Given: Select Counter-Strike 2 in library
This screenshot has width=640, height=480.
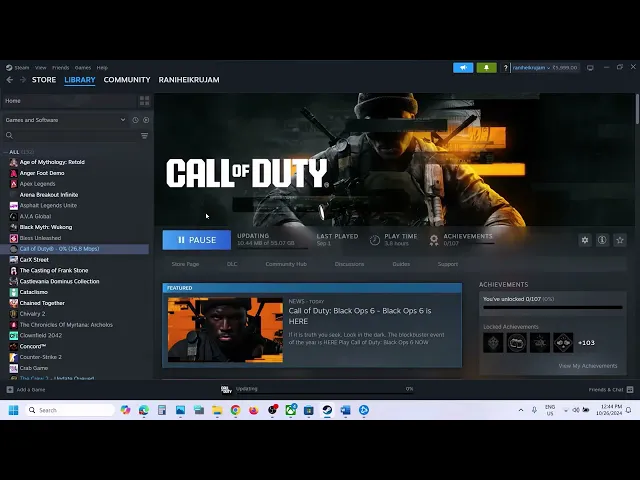Looking at the screenshot, I should coord(40,357).
